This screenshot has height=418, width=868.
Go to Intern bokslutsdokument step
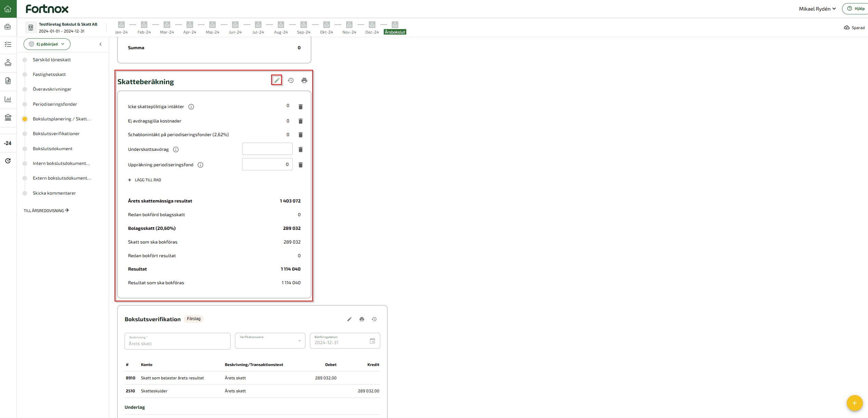point(61,164)
